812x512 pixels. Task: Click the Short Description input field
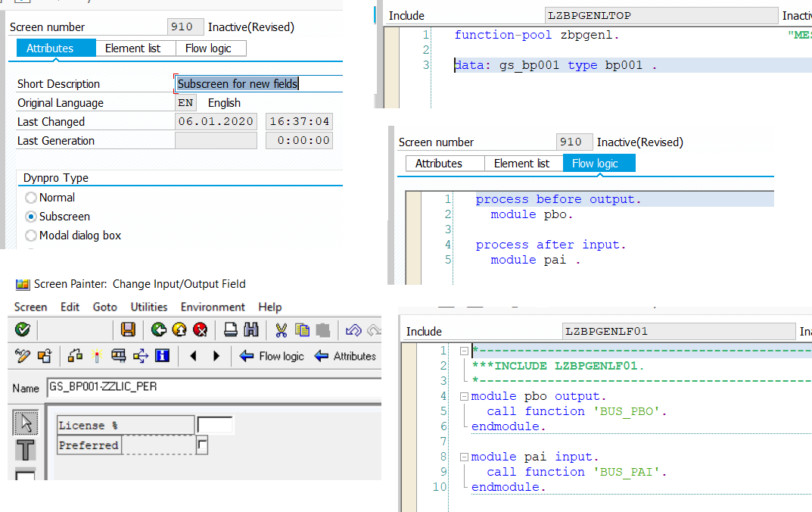click(258, 83)
